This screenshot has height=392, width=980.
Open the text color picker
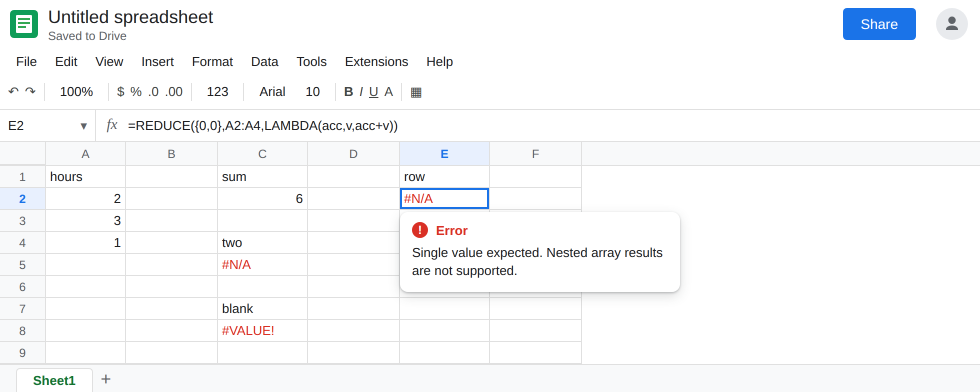[388, 91]
